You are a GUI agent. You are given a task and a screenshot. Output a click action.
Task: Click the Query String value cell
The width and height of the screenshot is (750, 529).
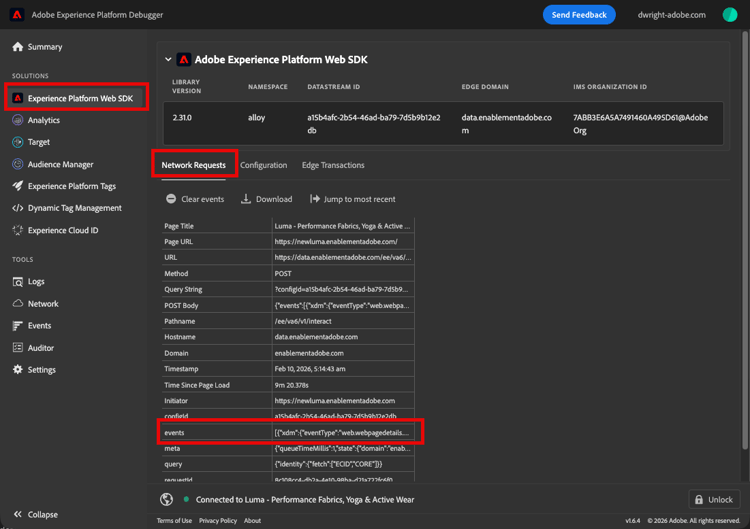(x=342, y=289)
